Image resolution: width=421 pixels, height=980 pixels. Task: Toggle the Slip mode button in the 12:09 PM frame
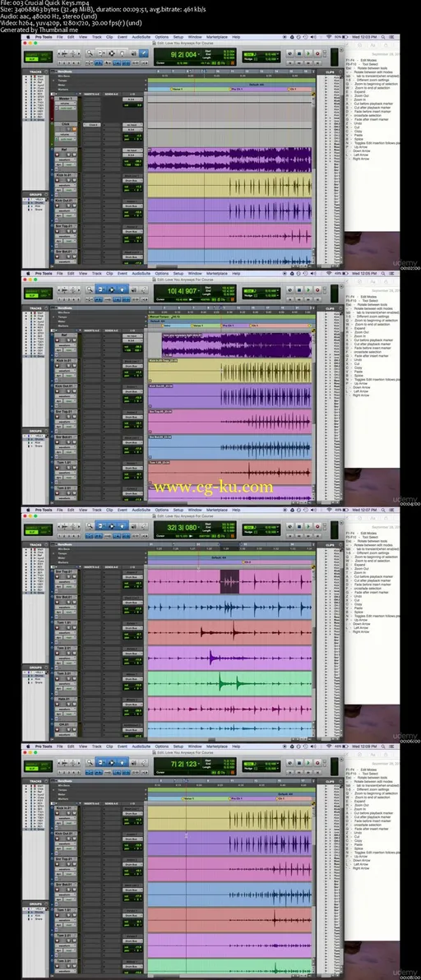(x=31, y=767)
